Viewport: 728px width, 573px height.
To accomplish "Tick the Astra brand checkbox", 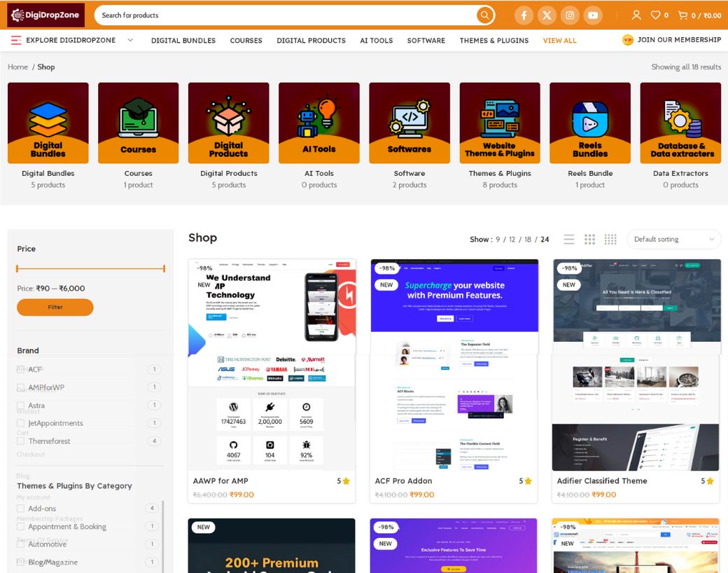I will point(20,406).
